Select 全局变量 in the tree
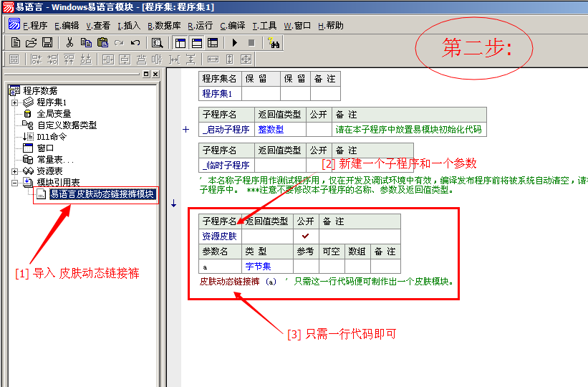 coord(54,114)
